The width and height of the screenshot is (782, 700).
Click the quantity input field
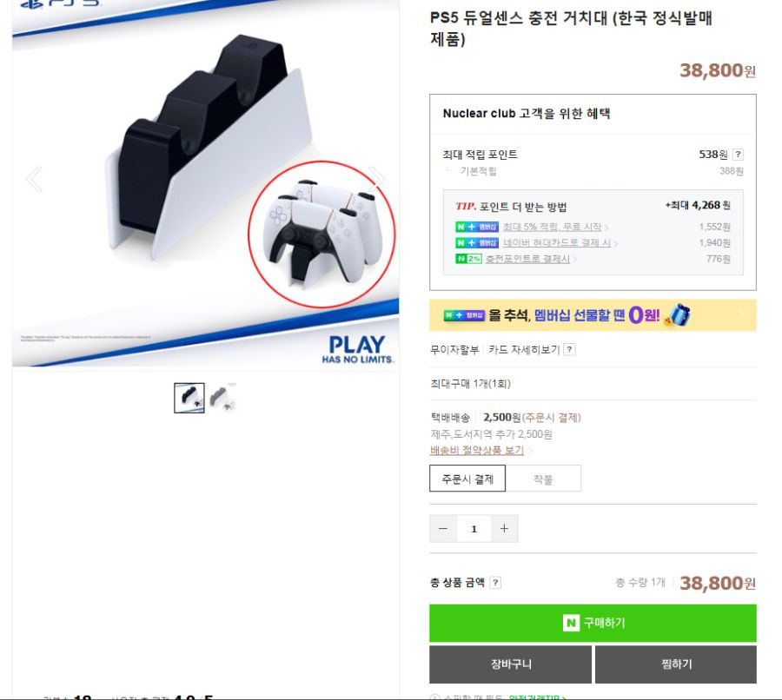pos(474,529)
